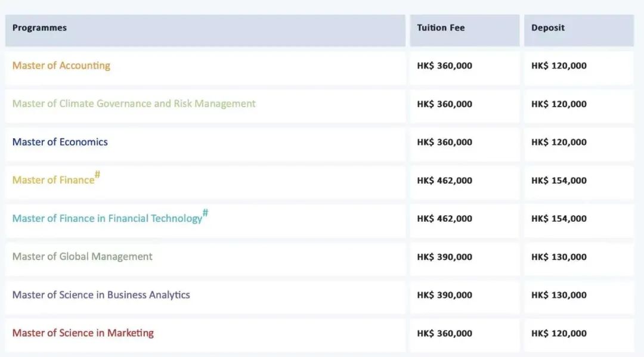Click the Science in Marketing tuition fee
Image resolution: width=644 pixels, height=357 pixels.
(x=444, y=333)
